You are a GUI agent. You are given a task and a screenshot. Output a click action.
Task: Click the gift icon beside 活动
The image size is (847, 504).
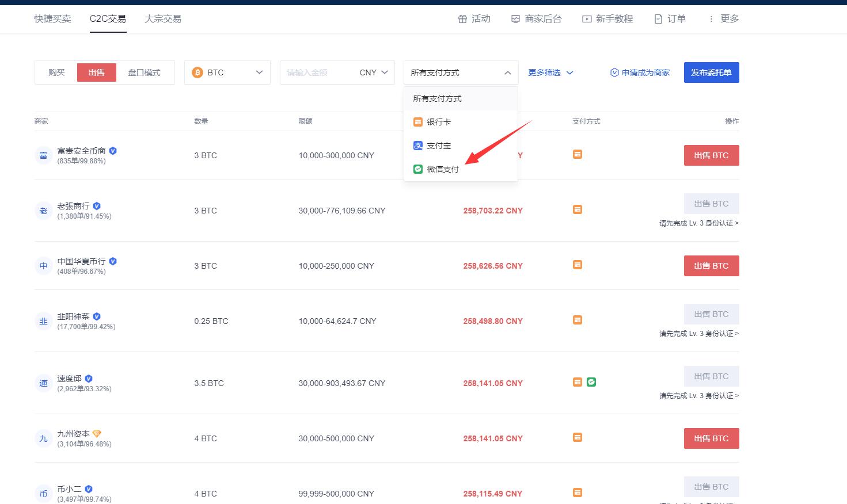pyautogui.click(x=462, y=18)
